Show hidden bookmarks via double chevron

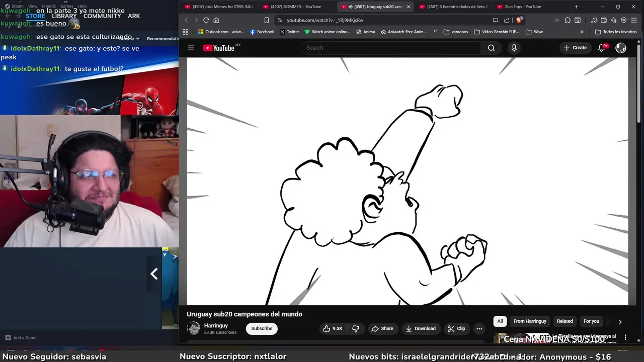tap(582, 32)
